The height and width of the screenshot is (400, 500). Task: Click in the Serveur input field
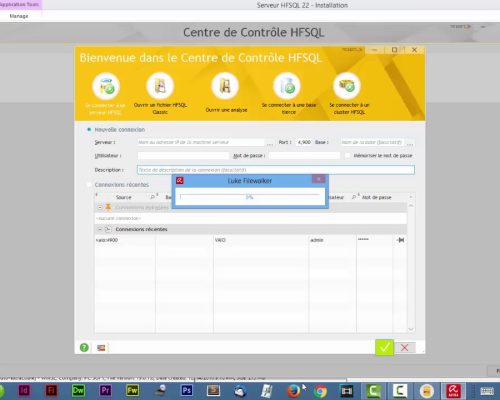(x=201, y=142)
